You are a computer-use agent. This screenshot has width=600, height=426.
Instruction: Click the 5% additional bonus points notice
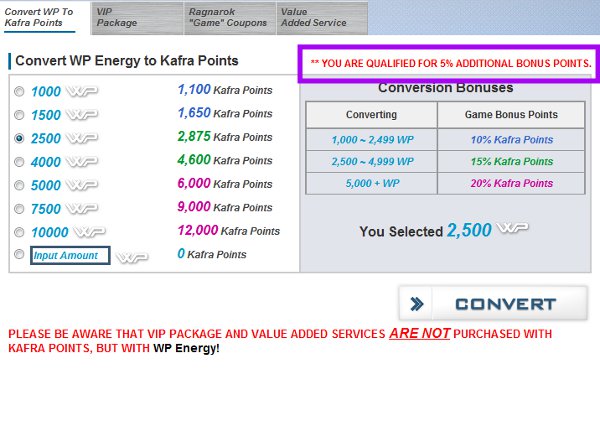pos(450,63)
